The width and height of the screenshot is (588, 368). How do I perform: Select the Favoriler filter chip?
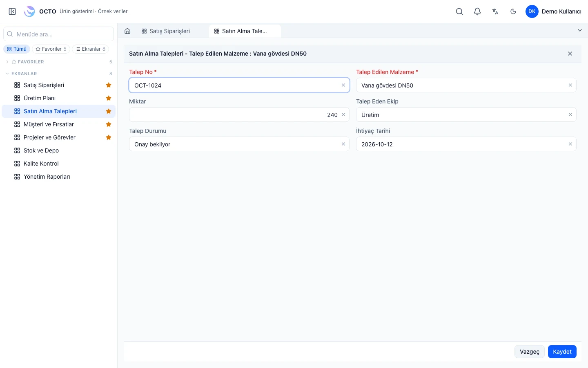(51, 49)
